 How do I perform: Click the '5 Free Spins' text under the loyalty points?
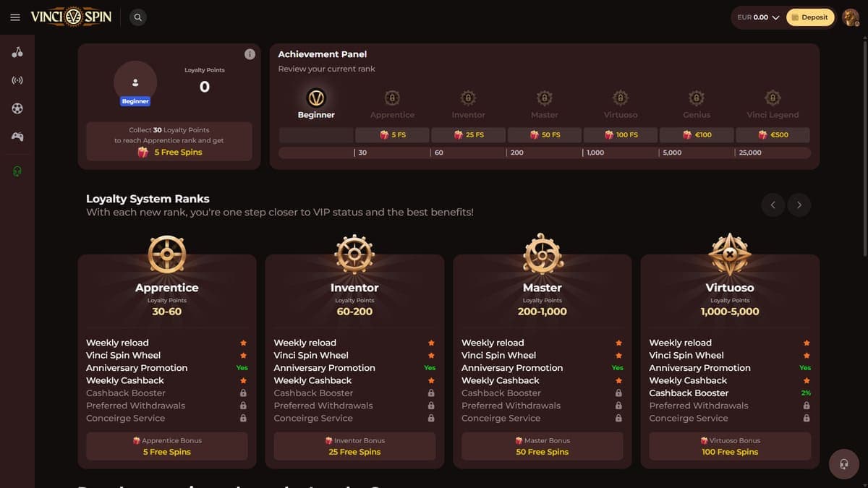178,153
